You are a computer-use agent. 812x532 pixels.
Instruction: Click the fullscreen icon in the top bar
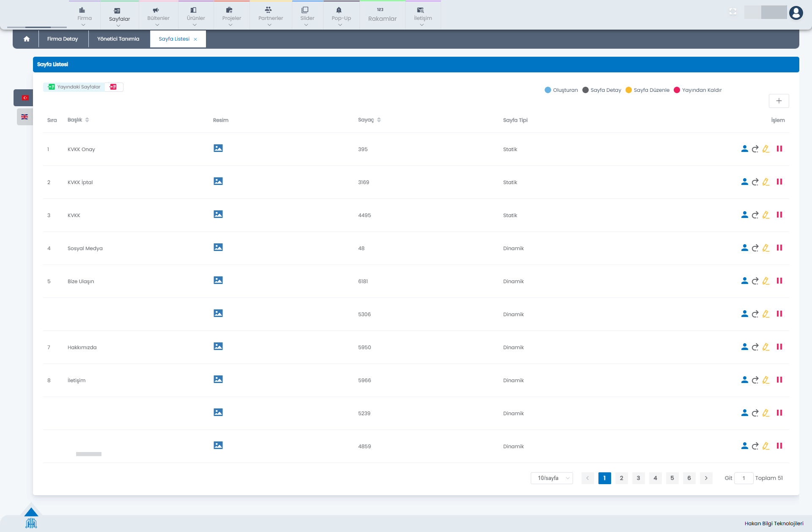click(x=733, y=12)
